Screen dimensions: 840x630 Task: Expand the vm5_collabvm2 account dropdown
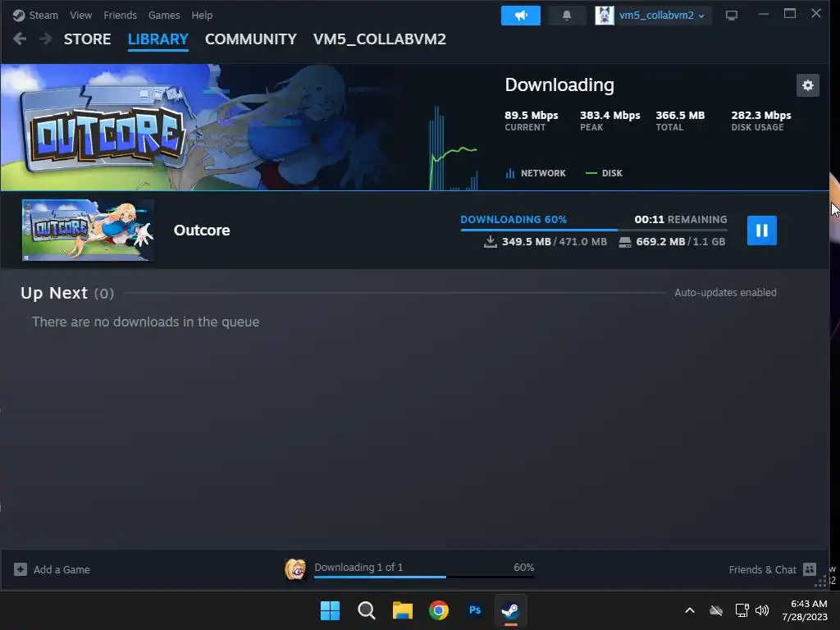point(662,16)
